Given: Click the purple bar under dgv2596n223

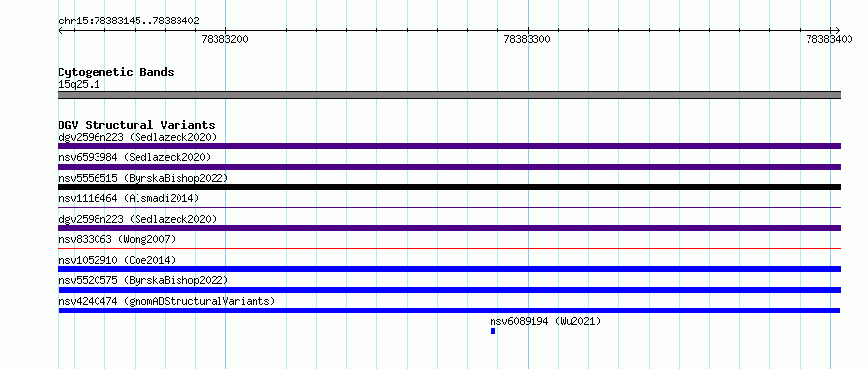Looking at the screenshot, I should point(449,146).
